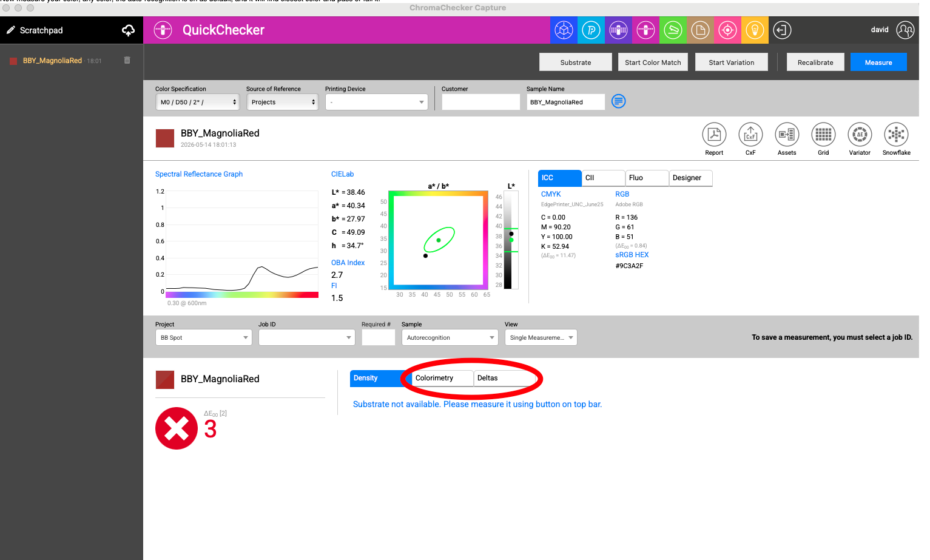Click the QuickChecker logo icon in header
The image size is (930, 560).
coord(163,30)
